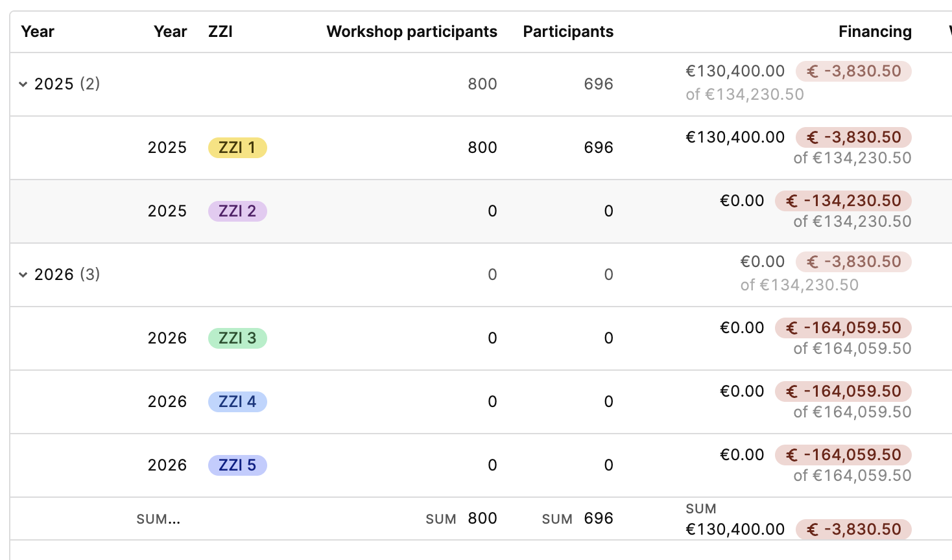Click the 696 participants cell in ZZI 1 row

pos(599,148)
